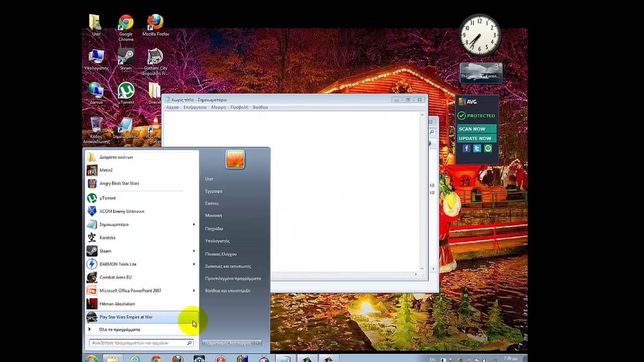644x362 pixels.
Task: Open Hitman Absolution from Start menu
Action: click(117, 304)
